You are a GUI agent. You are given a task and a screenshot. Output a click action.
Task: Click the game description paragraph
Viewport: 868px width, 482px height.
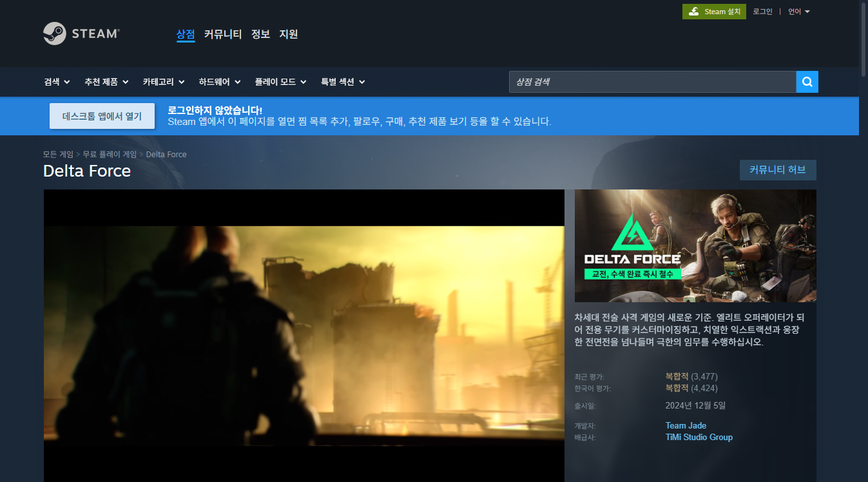690,330
